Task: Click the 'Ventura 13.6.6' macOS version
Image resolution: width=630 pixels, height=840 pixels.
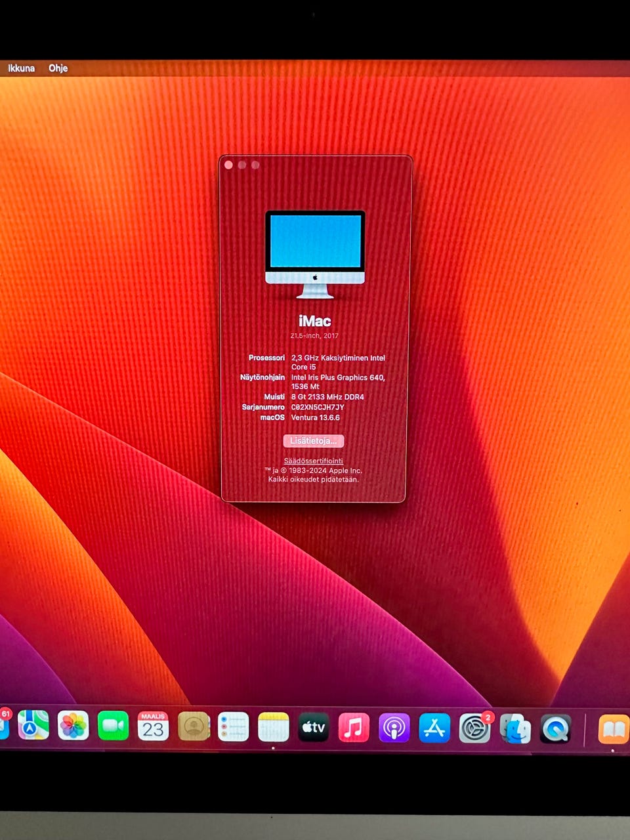Action: tap(316, 417)
